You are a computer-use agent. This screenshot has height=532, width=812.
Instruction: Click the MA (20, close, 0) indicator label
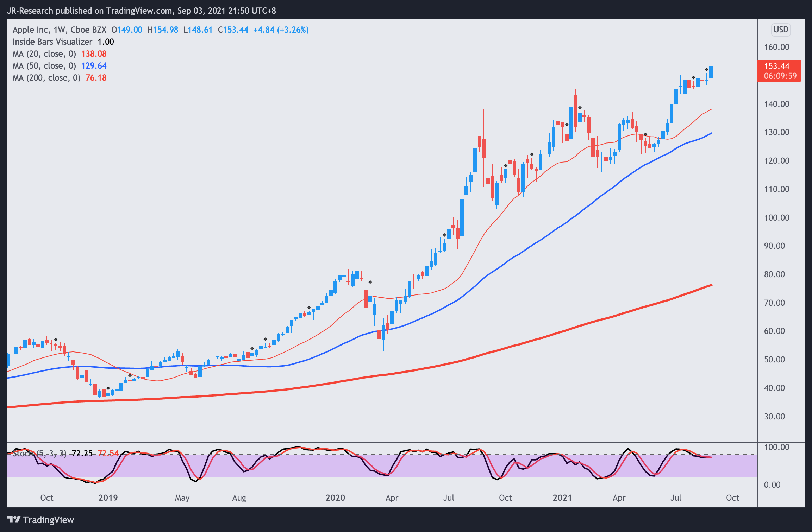pos(44,54)
